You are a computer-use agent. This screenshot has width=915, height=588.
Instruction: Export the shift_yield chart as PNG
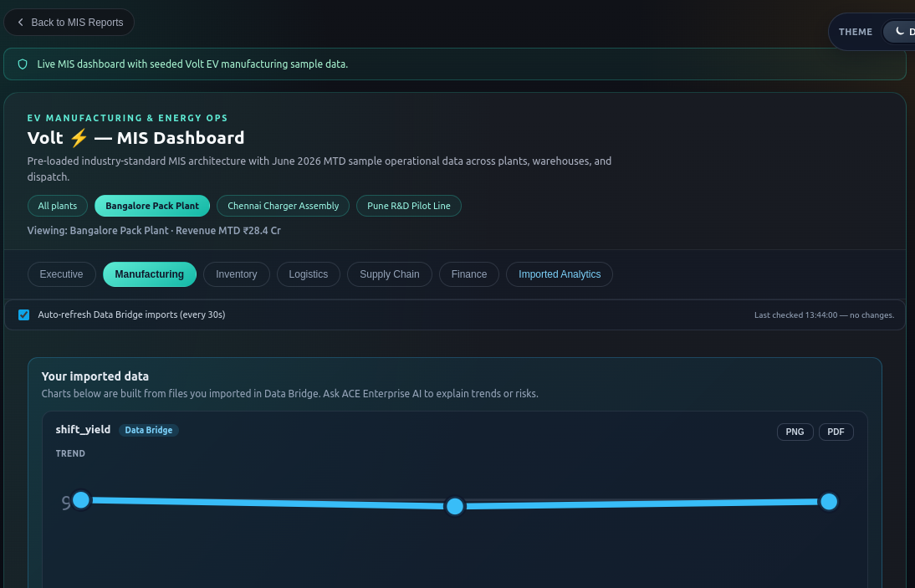click(x=795, y=432)
